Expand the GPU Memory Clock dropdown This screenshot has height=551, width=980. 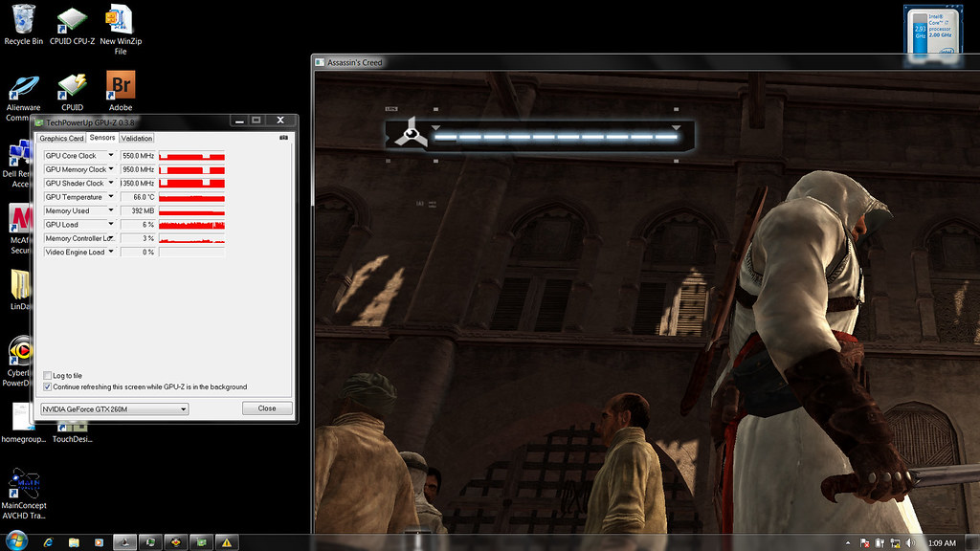111,169
